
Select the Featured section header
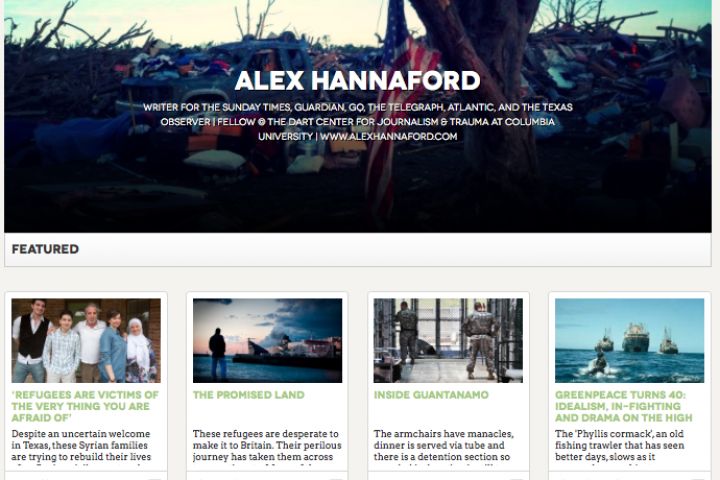[x=358, y=249]
